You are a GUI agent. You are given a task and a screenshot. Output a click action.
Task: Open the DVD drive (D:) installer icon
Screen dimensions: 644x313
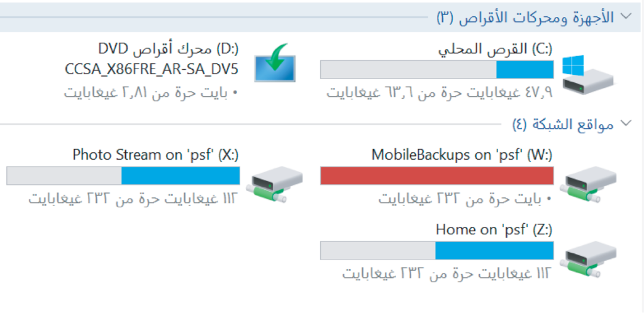(275, 63)
